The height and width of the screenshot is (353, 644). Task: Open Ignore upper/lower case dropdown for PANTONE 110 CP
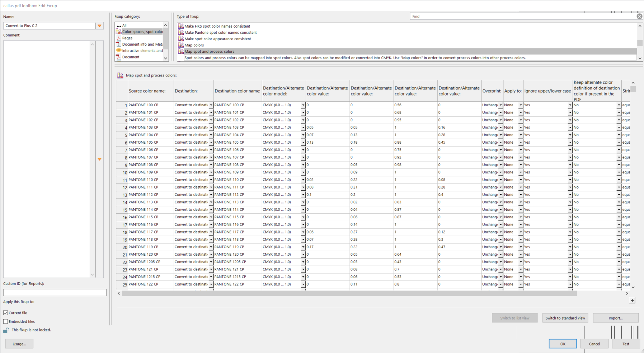[570, 180]
